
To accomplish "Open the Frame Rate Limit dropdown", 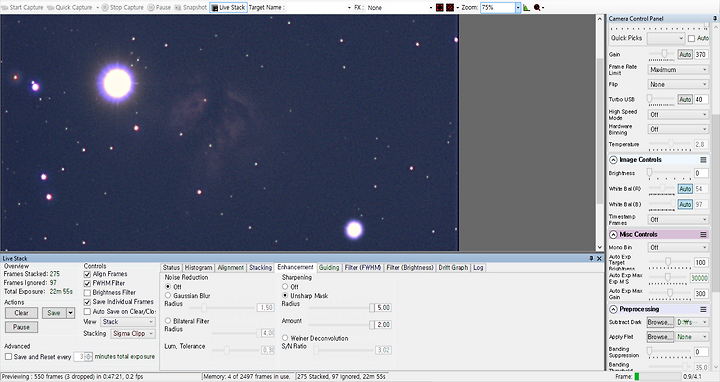I will [x=678, y=70].
